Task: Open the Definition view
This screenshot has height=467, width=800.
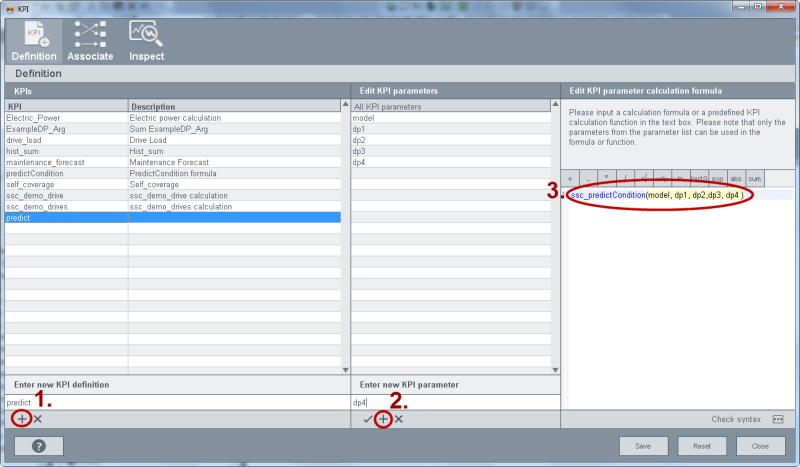Action: tap(34, 41)
